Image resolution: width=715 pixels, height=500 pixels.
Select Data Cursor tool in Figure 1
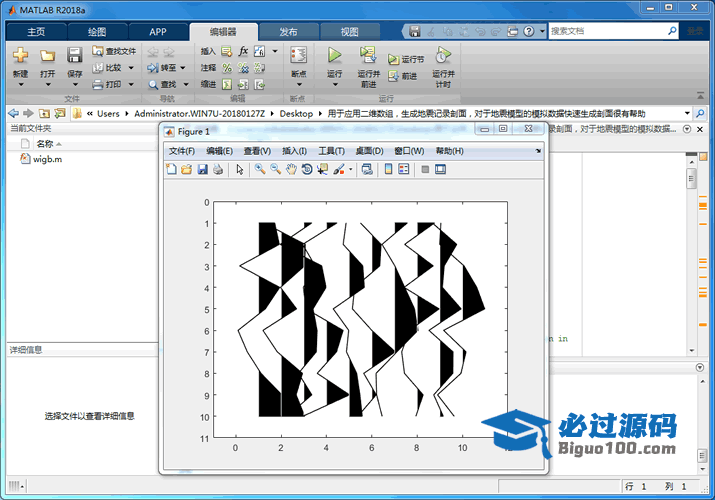pos(322,170)
